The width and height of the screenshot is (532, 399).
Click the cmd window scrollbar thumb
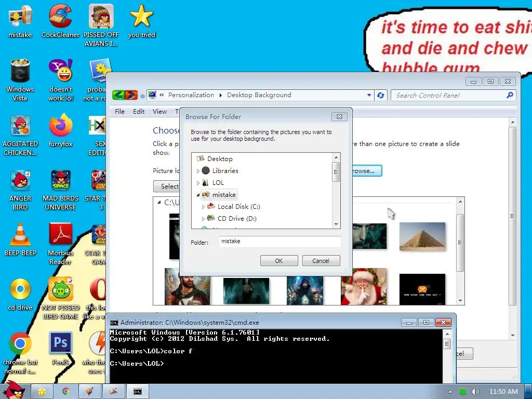pos(447,344)
